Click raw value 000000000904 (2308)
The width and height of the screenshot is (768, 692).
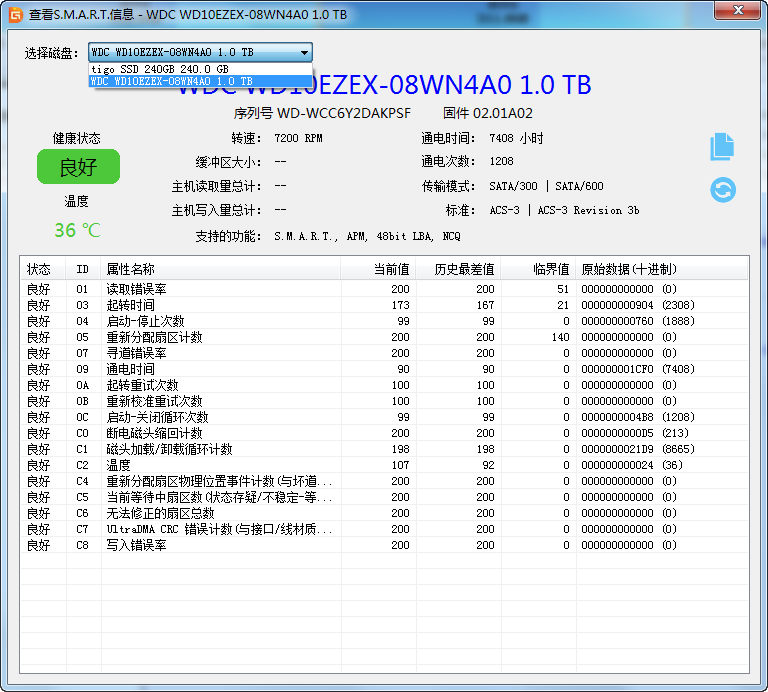[638, 305]
